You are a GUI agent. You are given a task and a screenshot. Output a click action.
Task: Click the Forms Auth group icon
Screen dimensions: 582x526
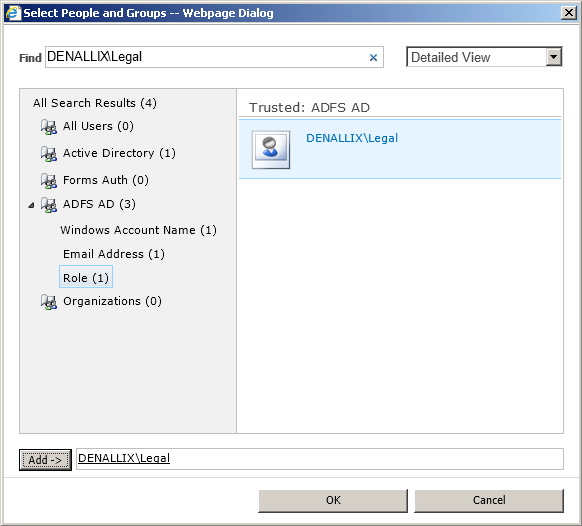pos(49,181)
